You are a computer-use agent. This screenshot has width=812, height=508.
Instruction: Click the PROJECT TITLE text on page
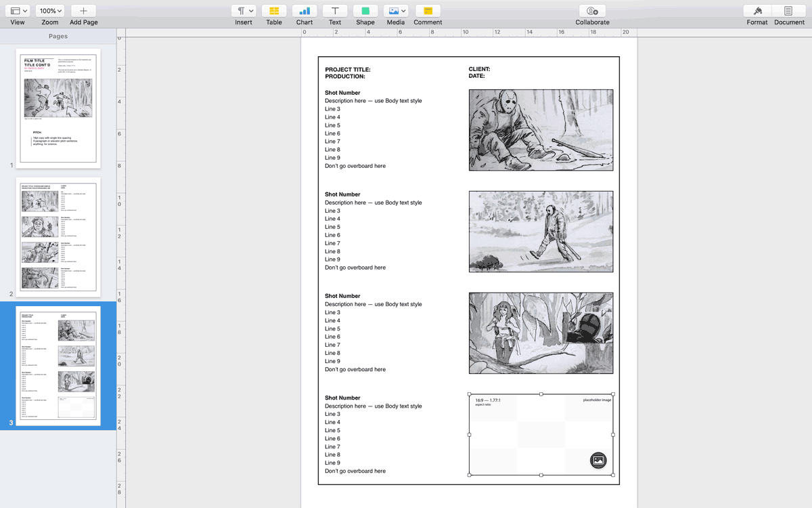[348, 70]
